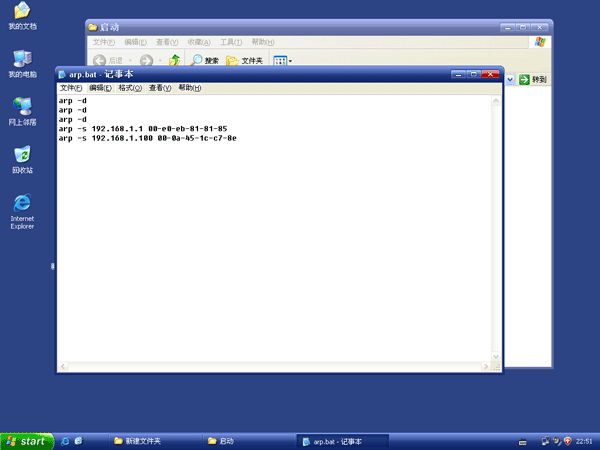This screenshot has width=600, height=450.
Task: Click Notepad horizontal scrollbar left arrow
Action: click(63, 367)
